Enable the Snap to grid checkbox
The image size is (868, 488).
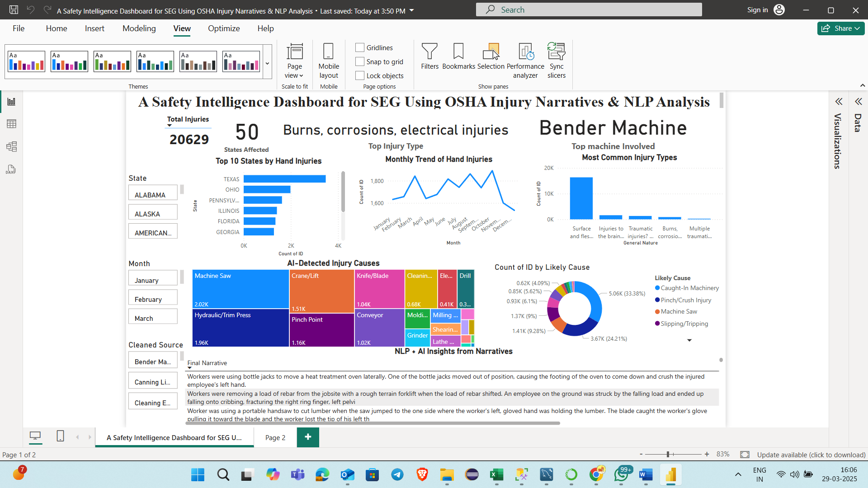point(360,61)
